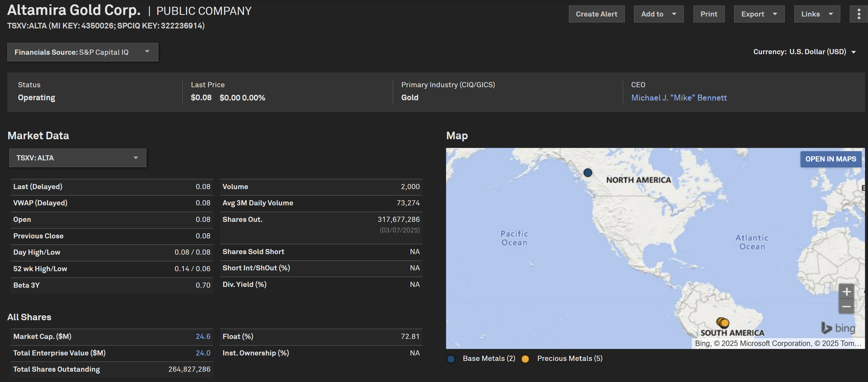Expand the Links menu
The image size is (868, 382).
point(817,14)
